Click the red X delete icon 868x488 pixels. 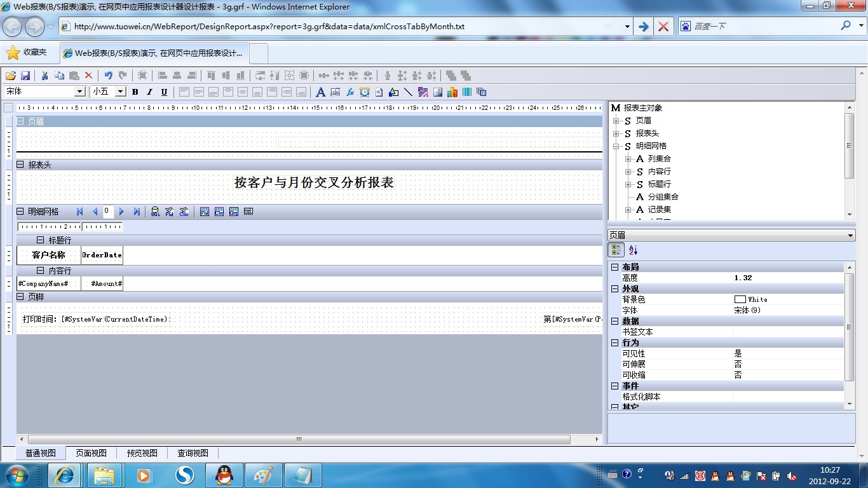point(89,76)
